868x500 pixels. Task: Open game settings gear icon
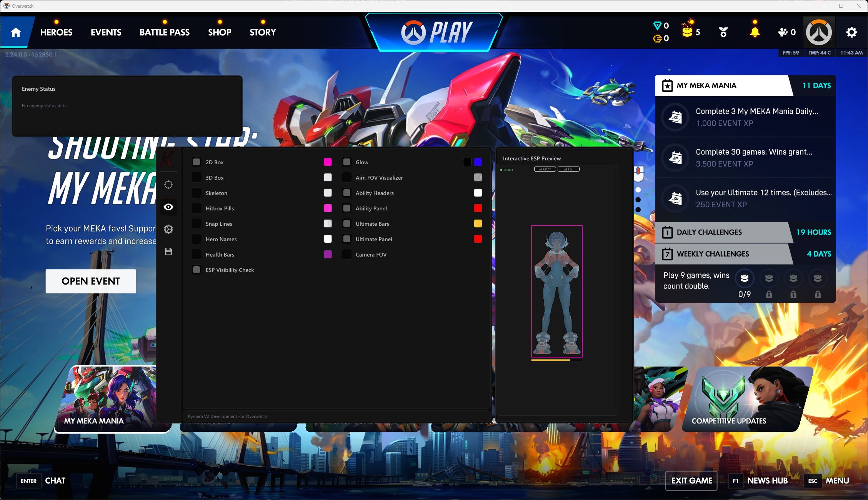pos(851,32)
